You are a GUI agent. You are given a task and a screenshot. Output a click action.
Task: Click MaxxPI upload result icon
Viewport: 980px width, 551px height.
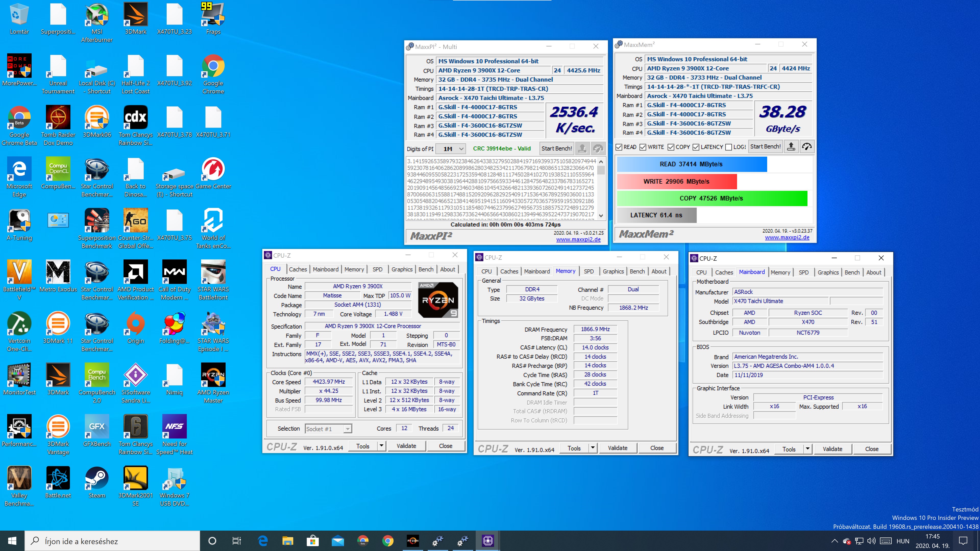pos(582,148)
